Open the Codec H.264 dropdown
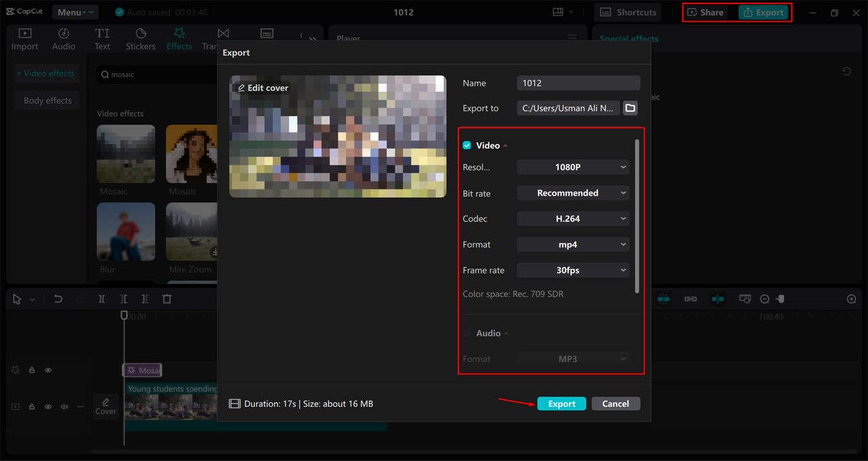Image resolution: width=868 pixels, height=461 pixels. click(573, 219)
